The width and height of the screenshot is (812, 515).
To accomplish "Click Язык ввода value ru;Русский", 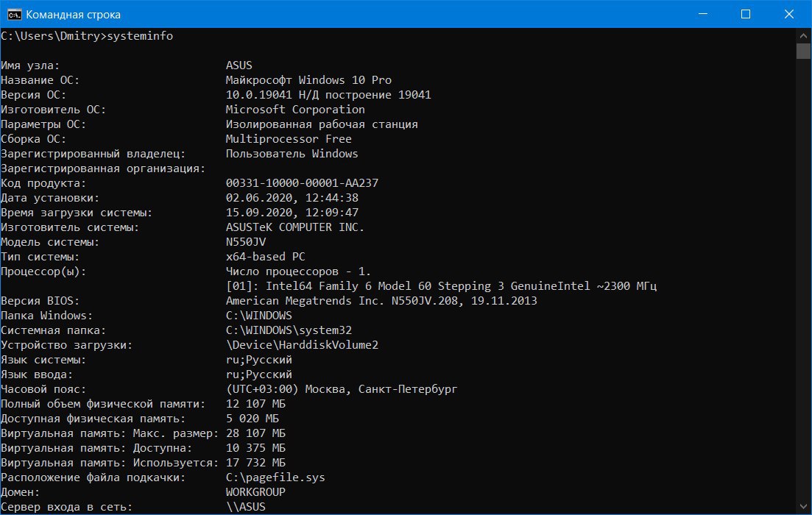I will 259,374.
